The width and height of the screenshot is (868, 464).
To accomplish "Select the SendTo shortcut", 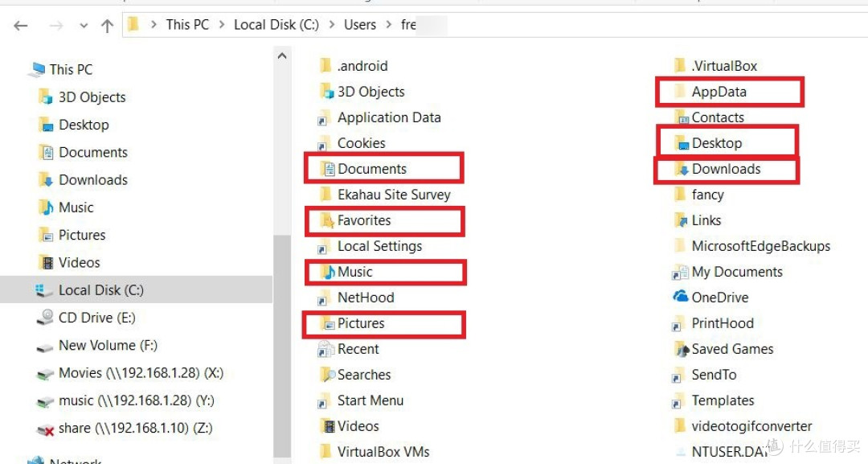I will [x=704, y=375].
